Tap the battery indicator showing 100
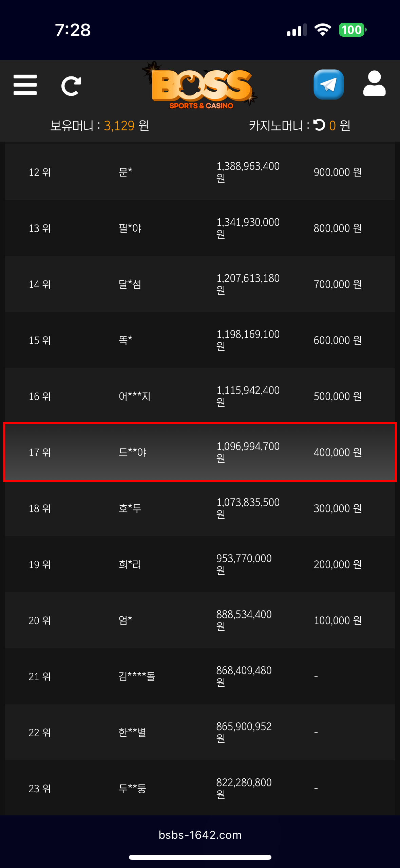The height and width of the screenshot is (868, 400). [x=352, y=30]
